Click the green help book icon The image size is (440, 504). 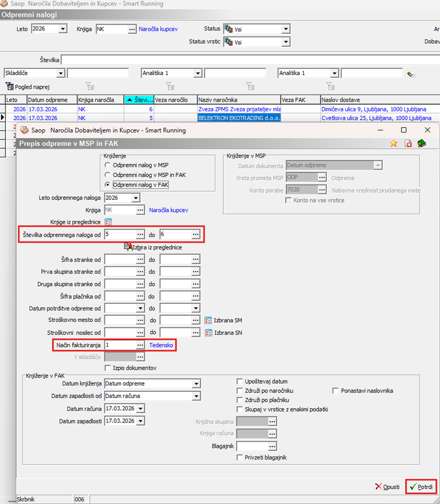tap(422, 144)
